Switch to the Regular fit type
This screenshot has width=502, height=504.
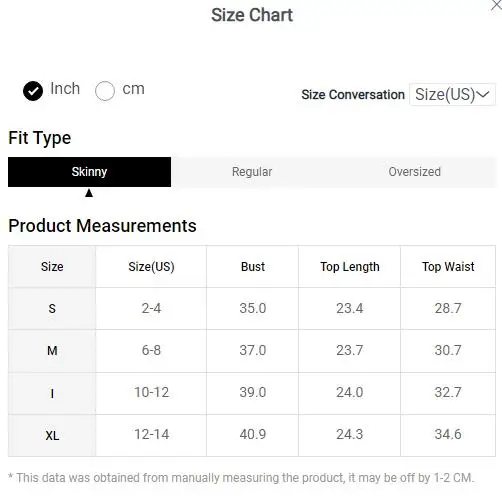(252, 172)
